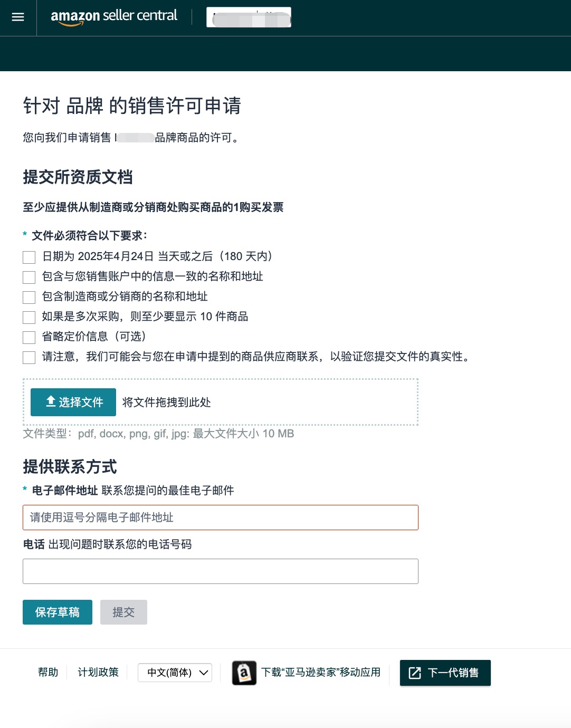Open the 计划政策 footer link
Screen dimensions: 571x728
coord(98,672)
